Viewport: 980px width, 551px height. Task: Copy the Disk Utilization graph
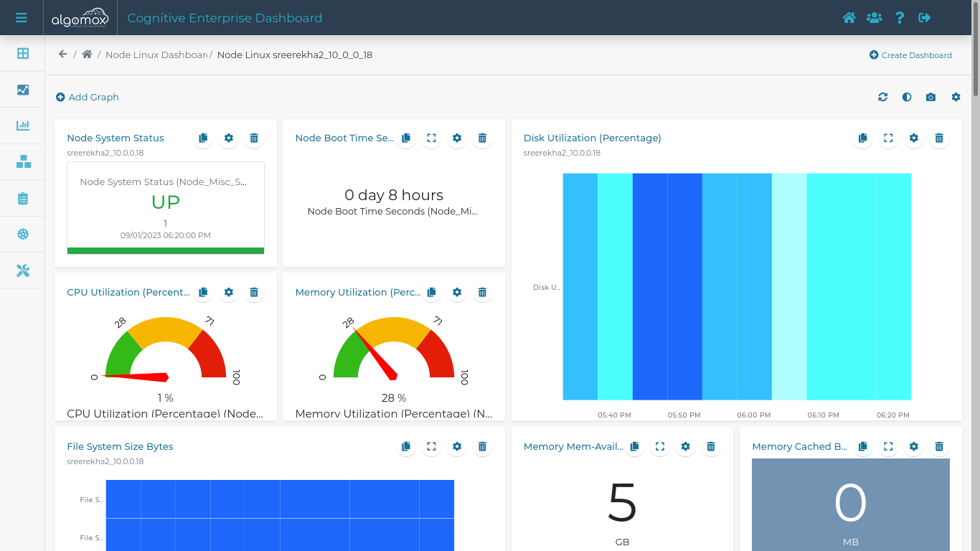[x=862, y=138]
